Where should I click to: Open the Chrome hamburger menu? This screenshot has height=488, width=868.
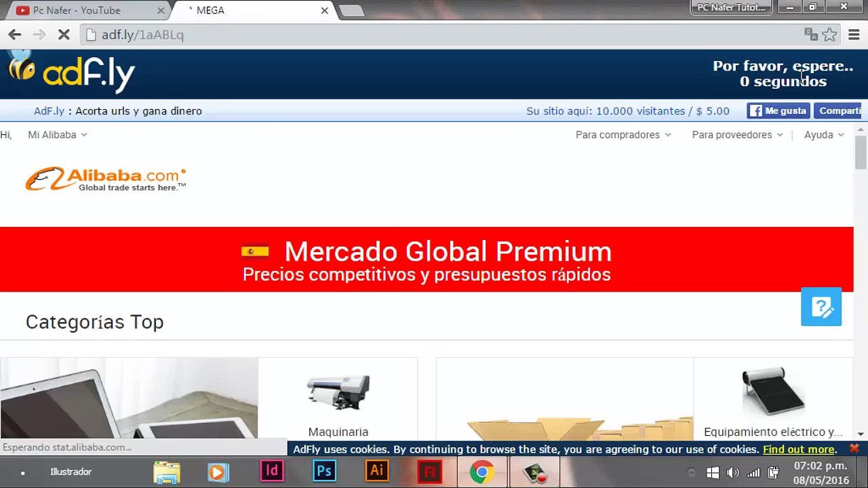(x=854, y=35)
